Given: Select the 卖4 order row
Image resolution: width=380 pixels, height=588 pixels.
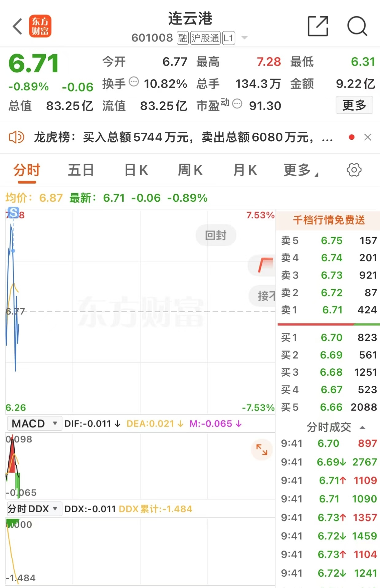Looking at the screenshot, I should coord(328,258).
